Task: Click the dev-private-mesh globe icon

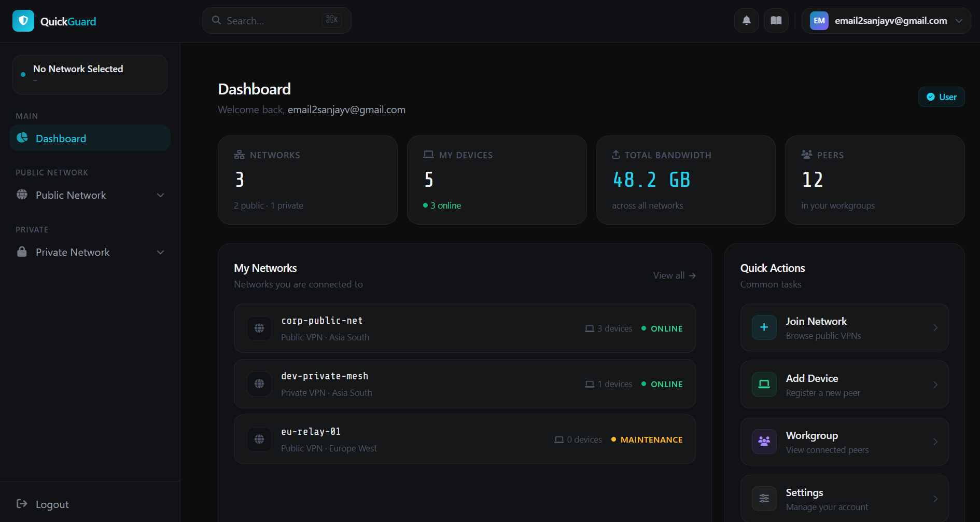Action: (259, 383)
